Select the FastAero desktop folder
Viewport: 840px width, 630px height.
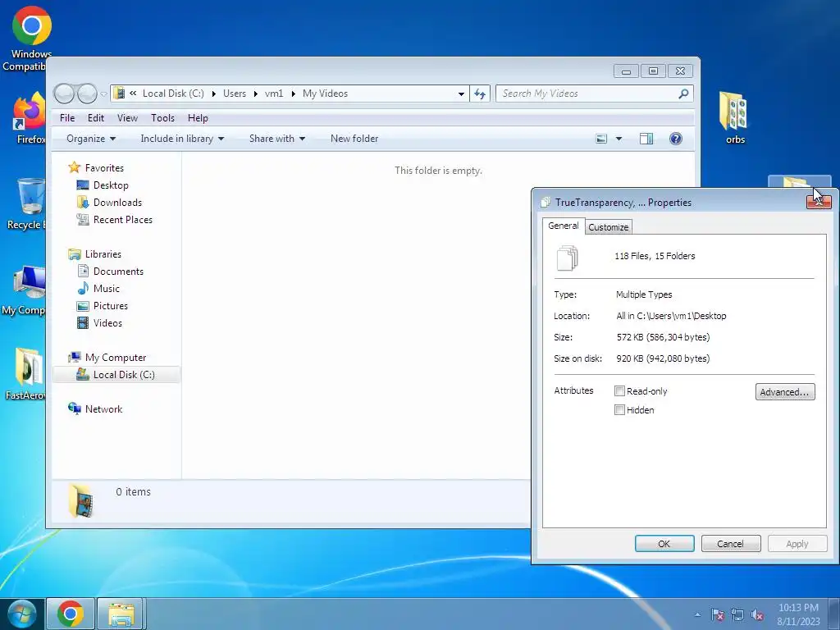25,374
